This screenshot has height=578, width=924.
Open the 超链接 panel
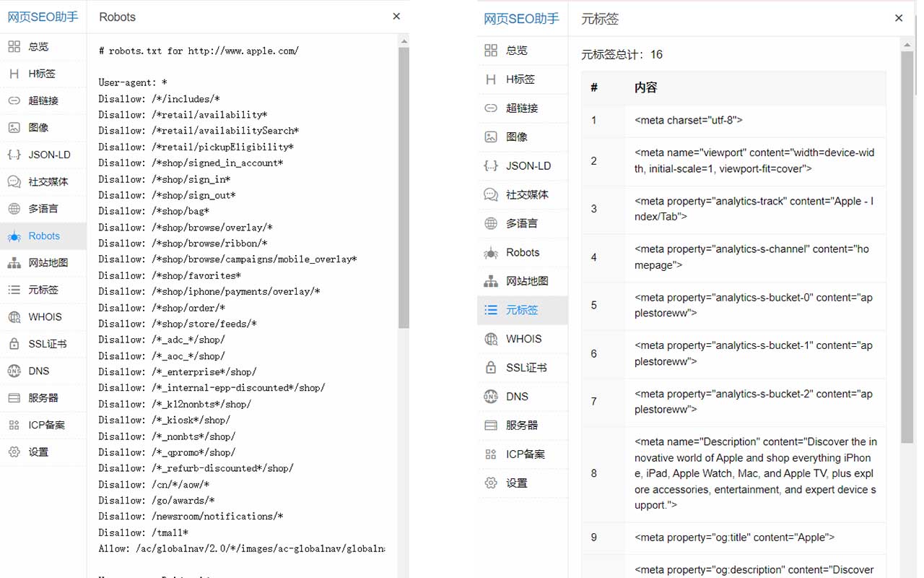tap(43, 100)
